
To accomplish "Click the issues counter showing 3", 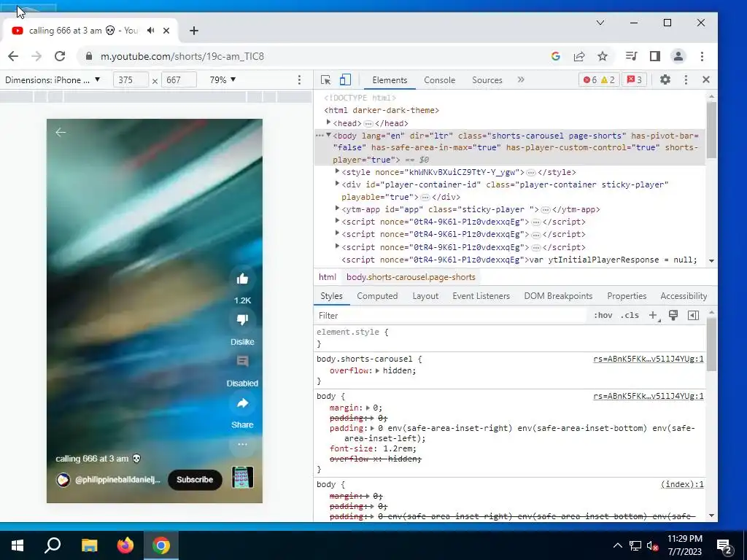I will point(634,80).
